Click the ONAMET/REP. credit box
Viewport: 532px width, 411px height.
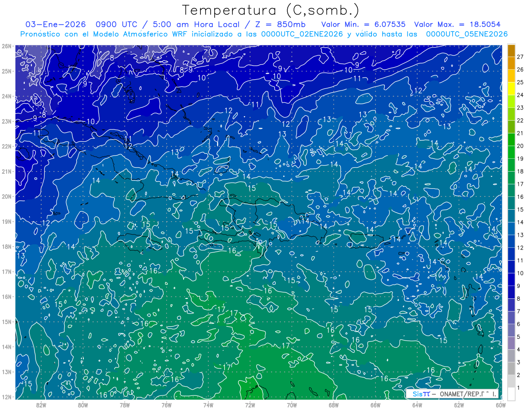pos(453,393)
